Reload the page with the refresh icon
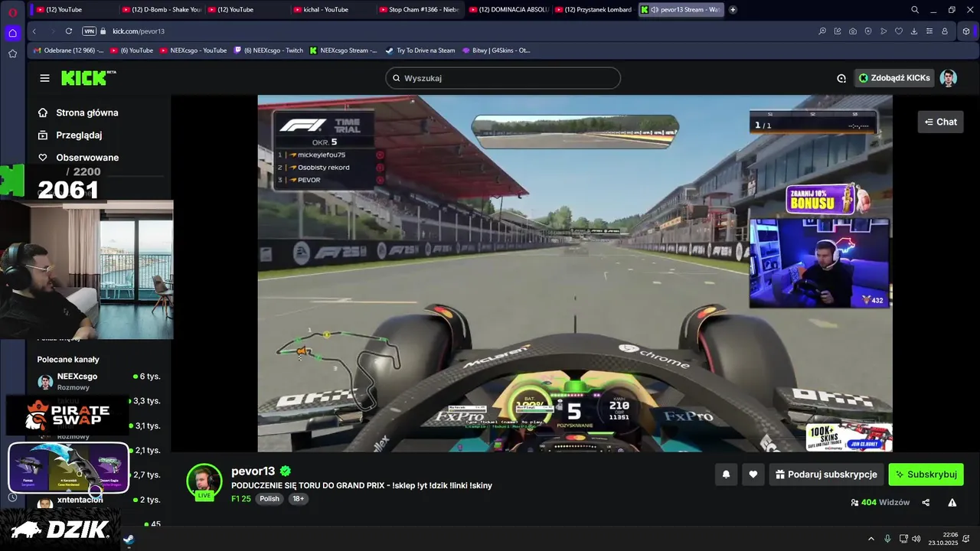 (x=69, y=31)
